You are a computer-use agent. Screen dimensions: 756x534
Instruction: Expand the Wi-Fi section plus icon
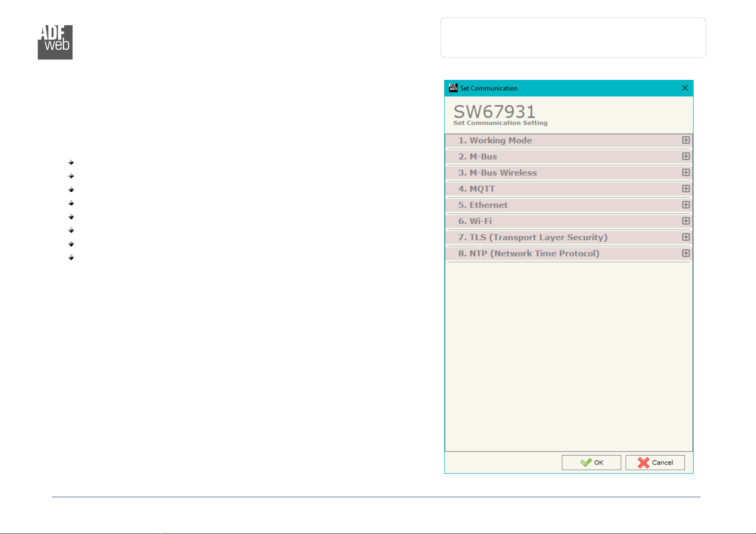point(686,221)
